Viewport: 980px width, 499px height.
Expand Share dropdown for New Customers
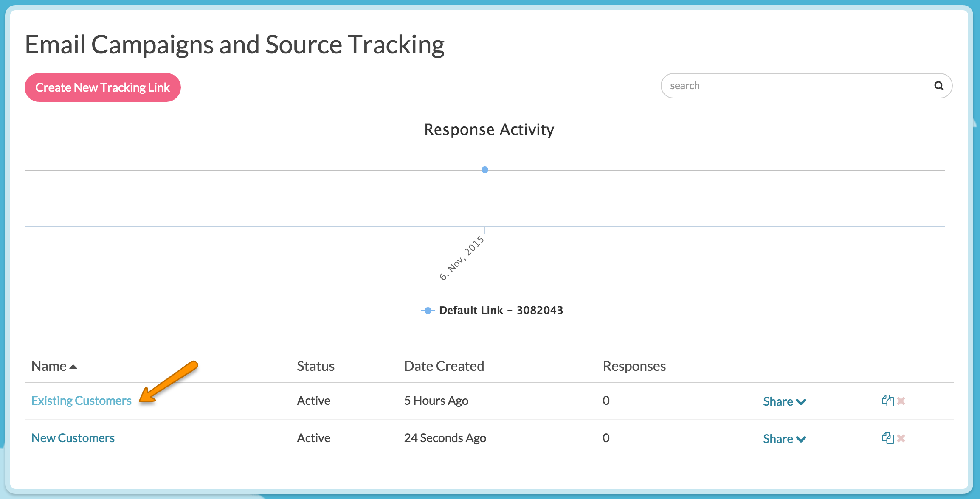[784, 439]
